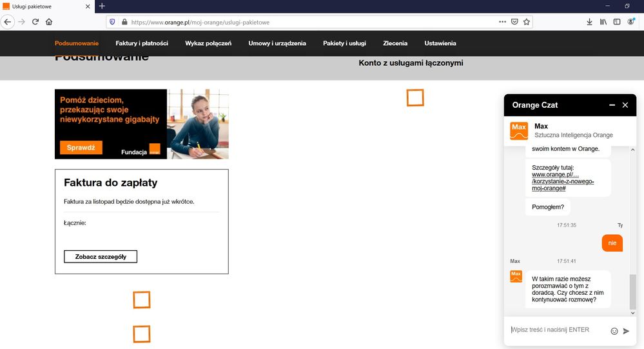The width and height of the screenshot is (644, 349).
Task: Open the Podsumowanie menu item
Action: (77, 43)
